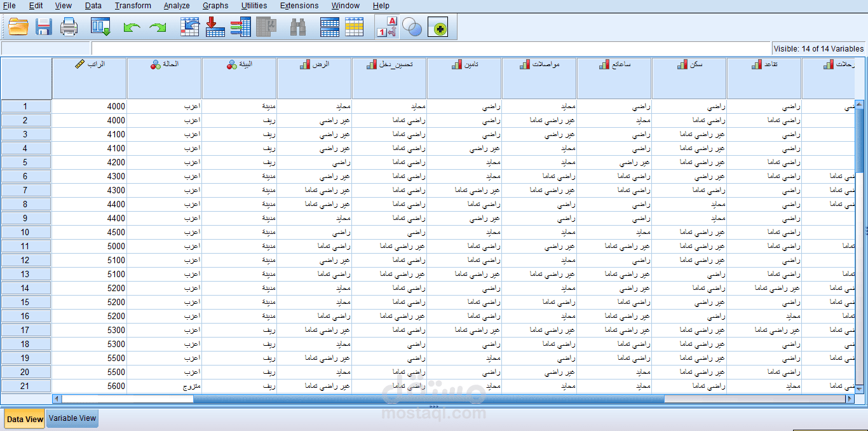Viewport: 868px width, 431px height.
Task: Click the cell name box above grid
Action: [46, 48]
